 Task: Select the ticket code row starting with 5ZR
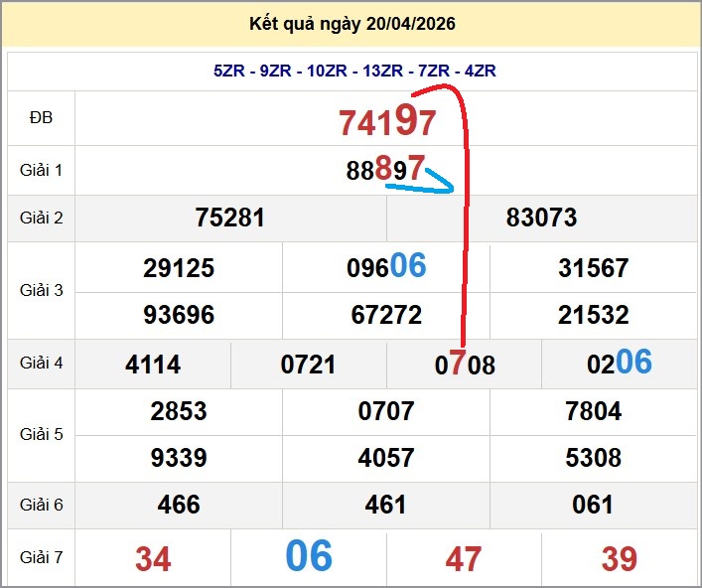click(x=353, y=71)
